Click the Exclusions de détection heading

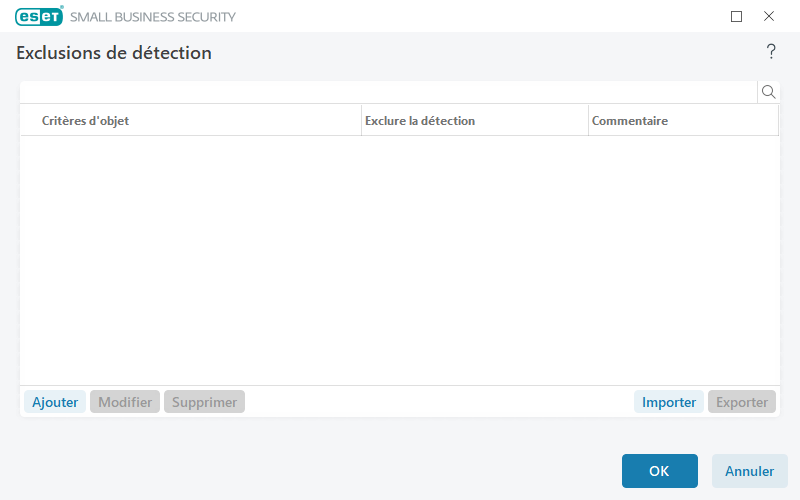click(x=114, y=53)
